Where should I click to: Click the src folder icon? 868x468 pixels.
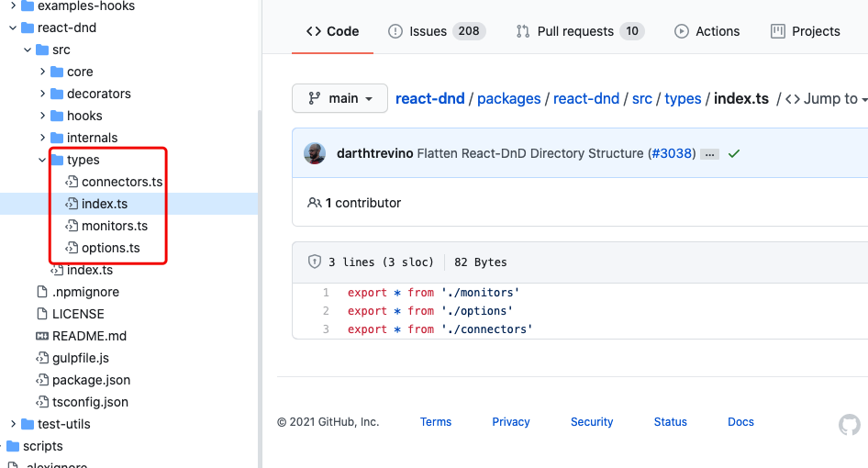click(42, 50)
